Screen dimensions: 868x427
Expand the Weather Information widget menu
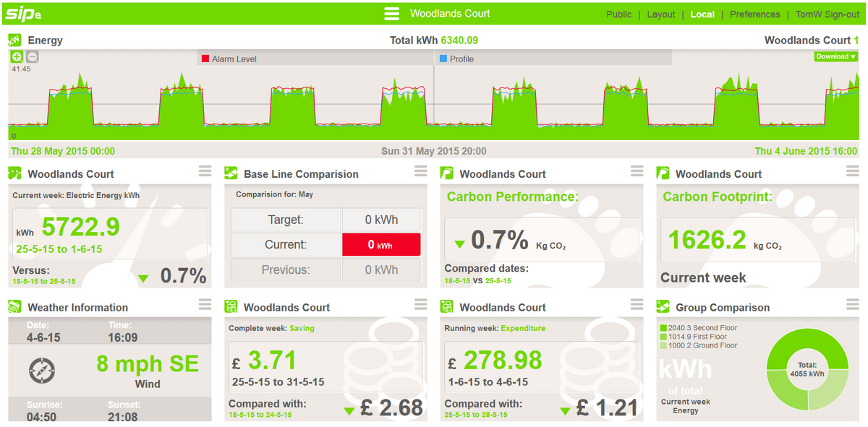[205, 304]
